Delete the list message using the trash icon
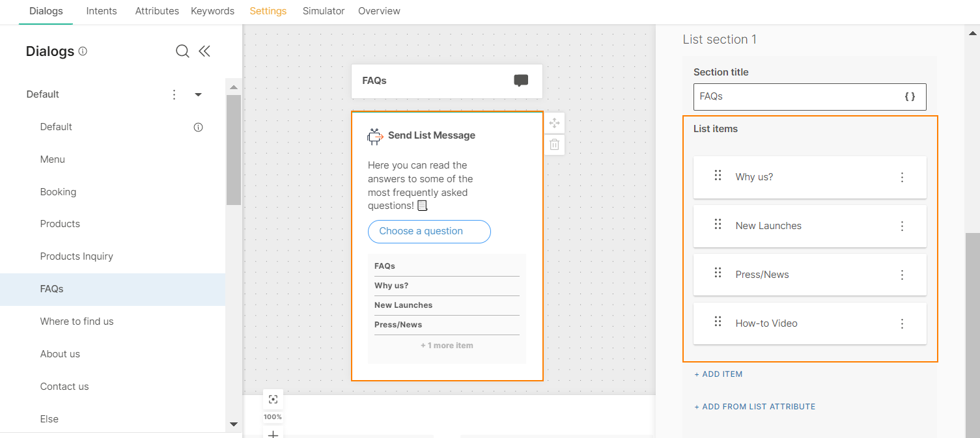Image resolution: width=980 pixels, height=438 pixels. [x=554, y=144]
